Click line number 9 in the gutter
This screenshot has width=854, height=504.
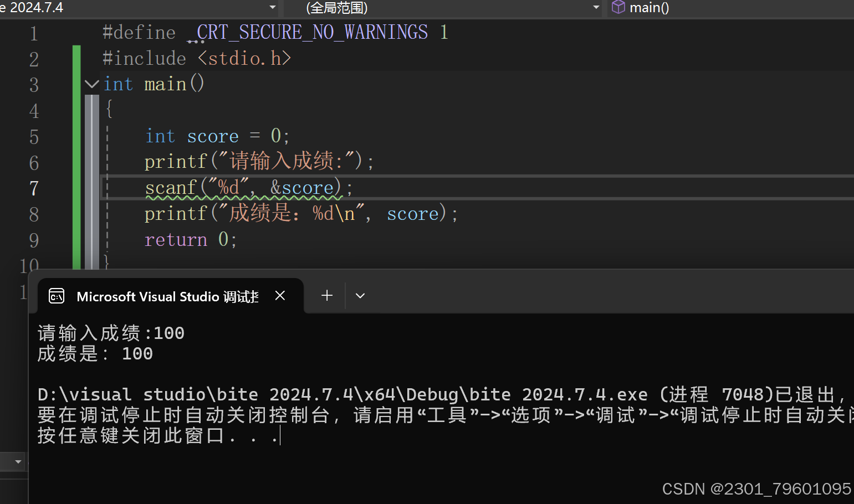pyautogui.click(x=34, y=240)
